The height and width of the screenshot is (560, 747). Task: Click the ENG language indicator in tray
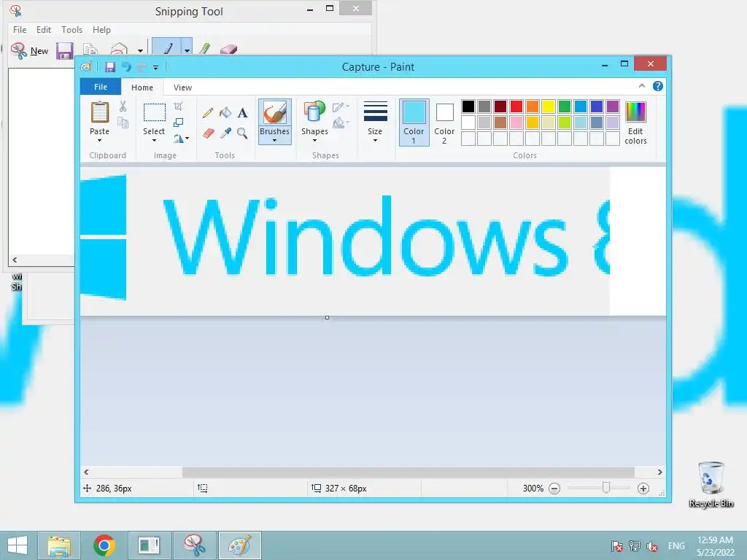tap(676, 545)
